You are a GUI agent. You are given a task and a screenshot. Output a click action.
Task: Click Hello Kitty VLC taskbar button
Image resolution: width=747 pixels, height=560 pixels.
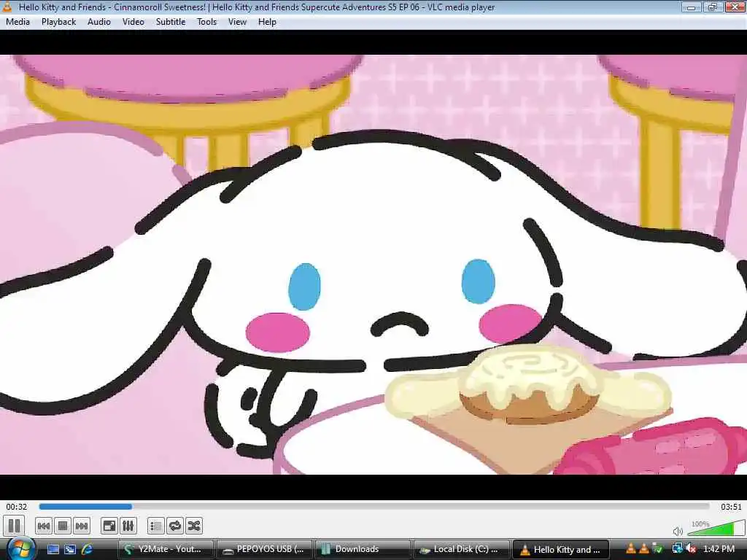(560, 549)
